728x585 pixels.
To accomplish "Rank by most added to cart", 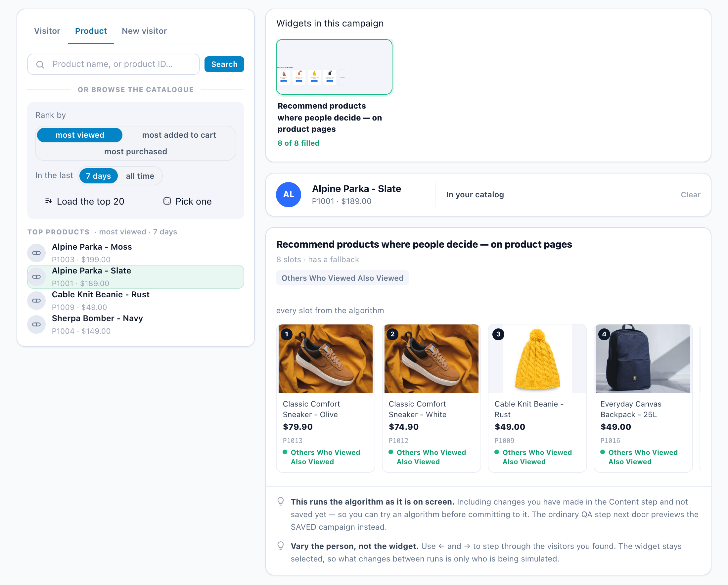I will click(179, 135).
